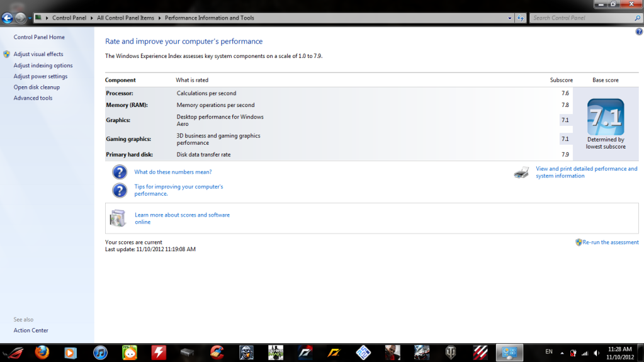Click Re-run the assessment link
The height and width of the screenshot is (362, 644).
point(610,242)
